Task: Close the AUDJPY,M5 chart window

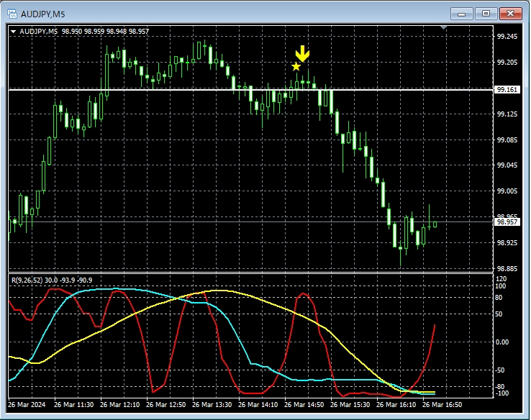Action: tap(510, 13)
